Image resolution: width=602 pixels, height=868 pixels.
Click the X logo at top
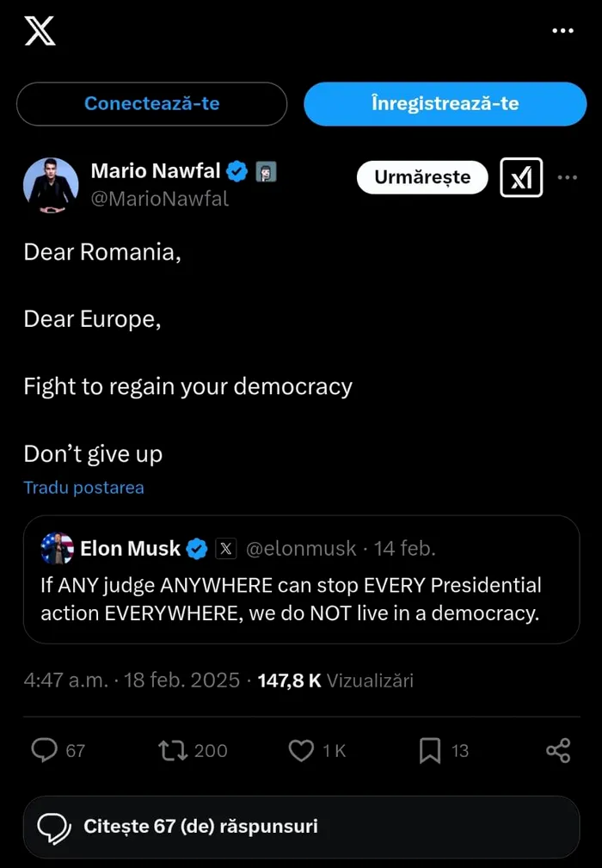(40, 31)
